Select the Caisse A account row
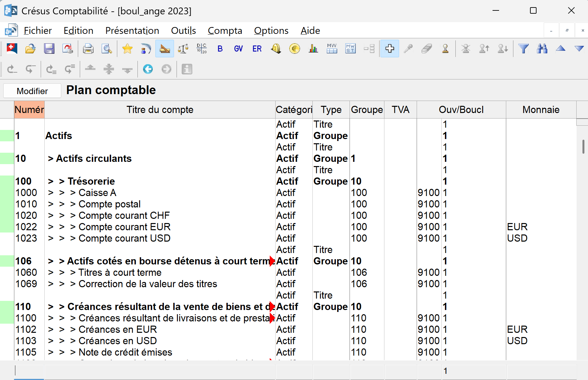 point(97,192)
